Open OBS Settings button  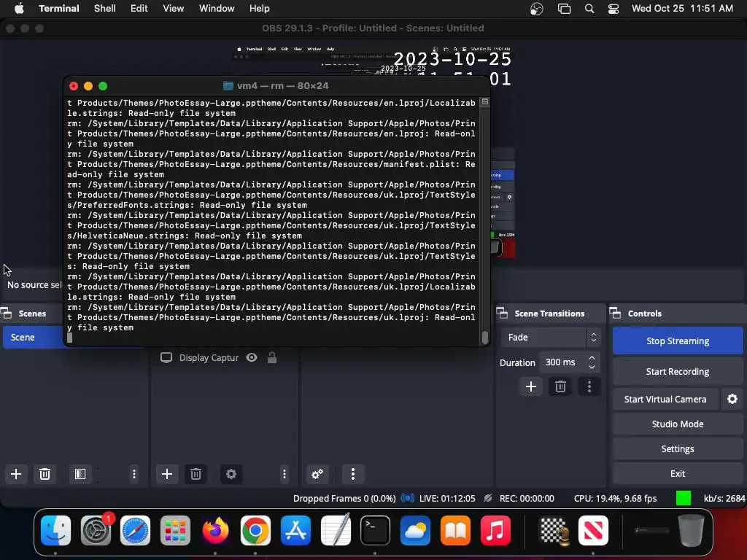(678, 448)
